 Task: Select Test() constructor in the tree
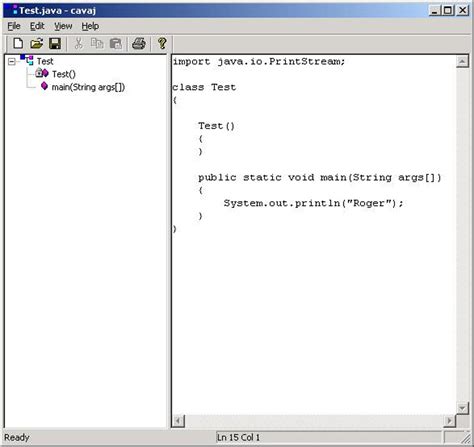tap(64, 74)
